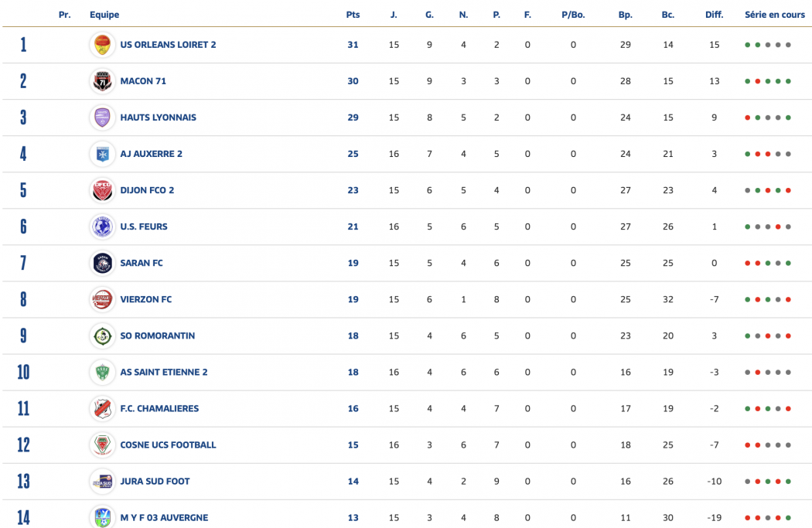Click the F.C. Chamalieres club logo
The image size is (812, 528).
pos(102,408)
